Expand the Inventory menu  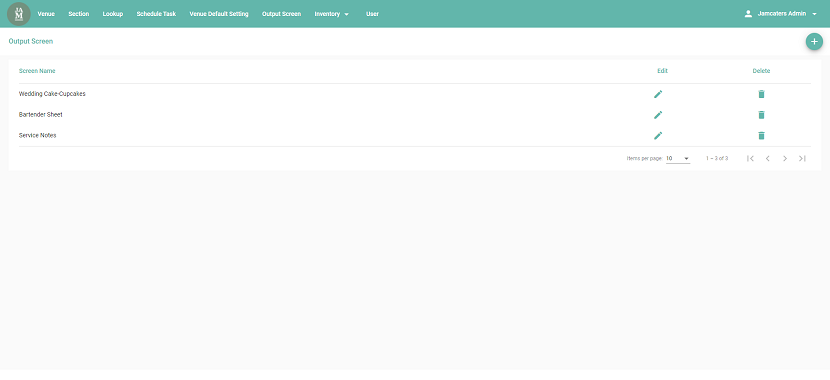331,14
